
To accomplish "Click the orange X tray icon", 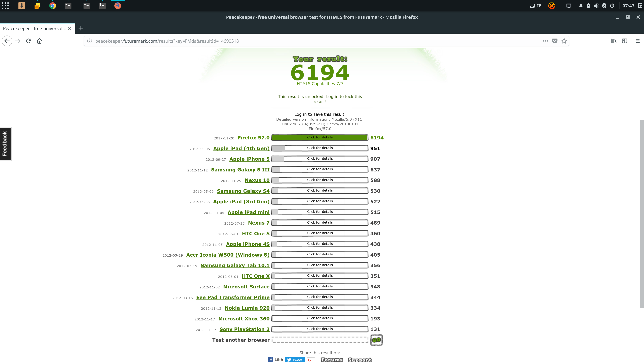I will click(551, 6).
